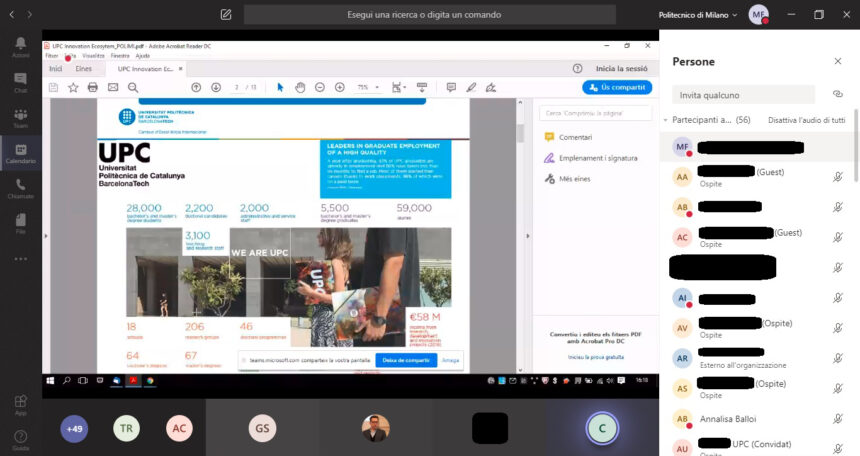The height and width of the screenshot is (456, 860).
Task: Select the hand pan tool in Acrobat
Action: (x=300, y=87)
